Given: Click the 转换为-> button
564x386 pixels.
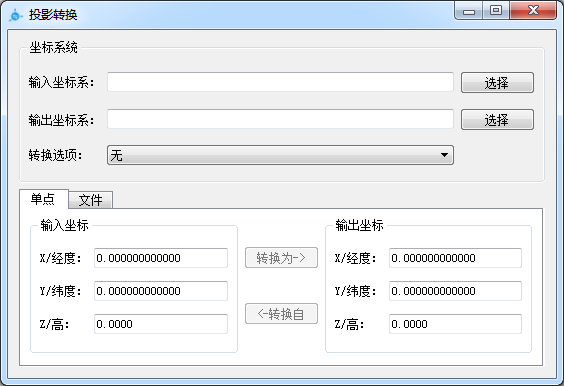Looking at the screenshot, I should point(281,258).
